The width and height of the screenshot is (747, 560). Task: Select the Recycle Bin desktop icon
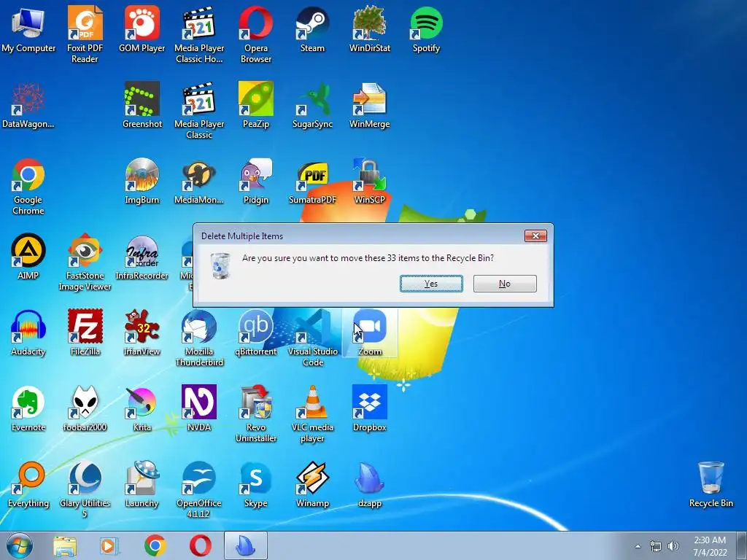711,485
